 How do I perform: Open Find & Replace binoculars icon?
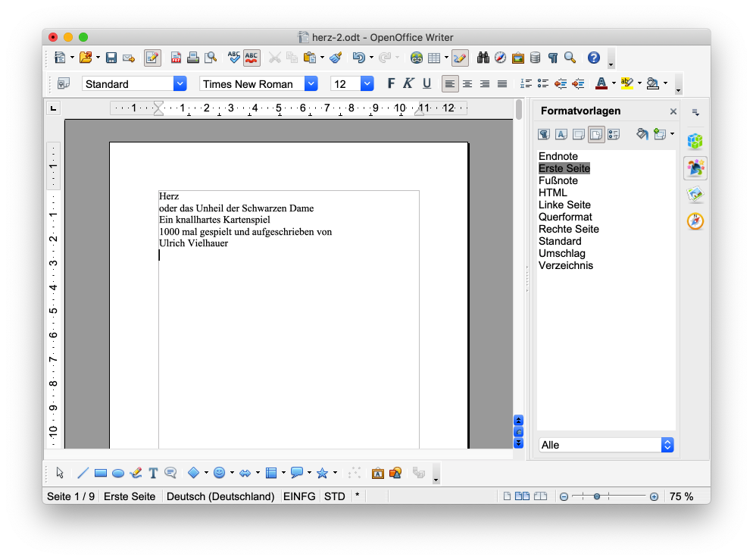point(483,58)
